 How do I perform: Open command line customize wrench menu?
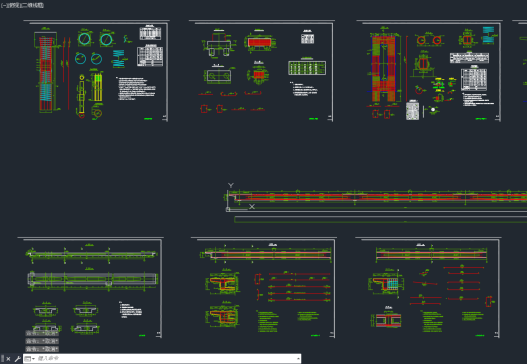(17, 359)
